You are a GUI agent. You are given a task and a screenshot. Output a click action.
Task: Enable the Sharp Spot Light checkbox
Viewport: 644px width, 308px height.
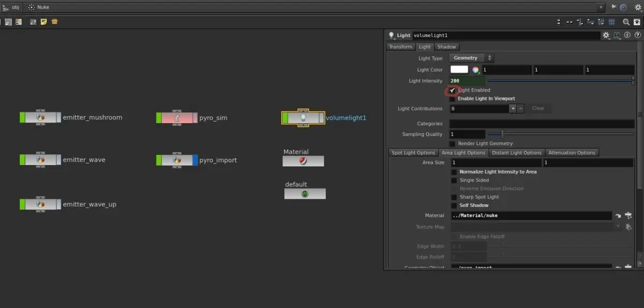pyautogui.click(x=454, y=197)
